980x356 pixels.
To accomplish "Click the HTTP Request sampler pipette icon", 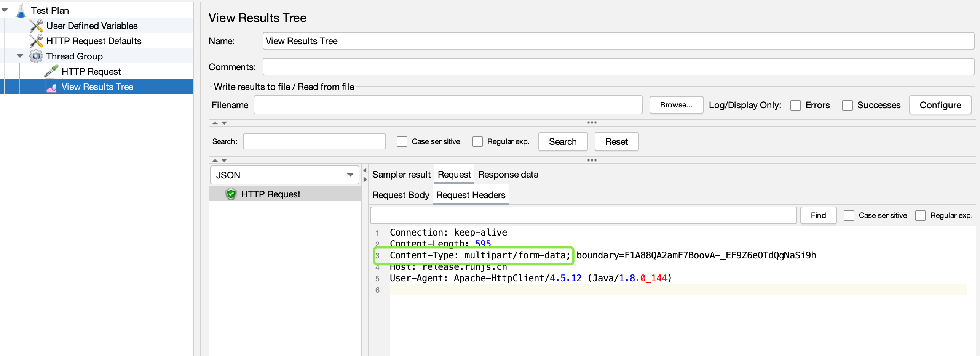I will pyautogui.click(x=51, y=71).
